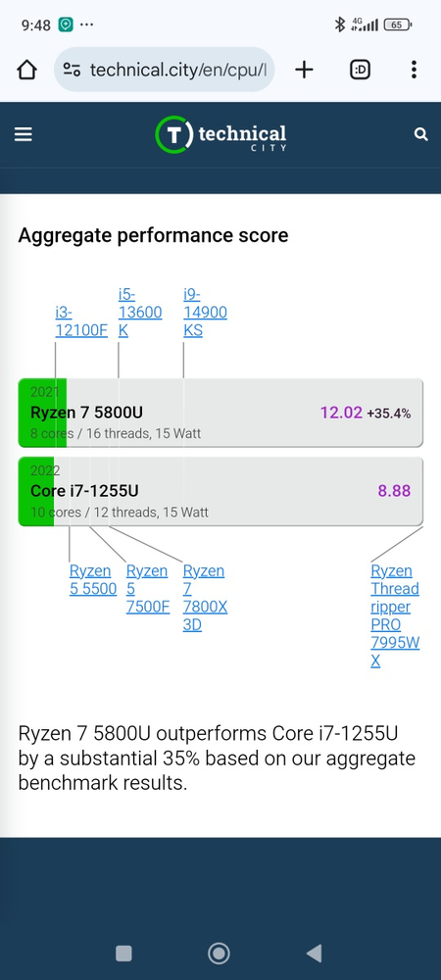Viewport: 441px width, 980px height.
Task: Open the i3-12100F link
Action: [x=81, y=321]
